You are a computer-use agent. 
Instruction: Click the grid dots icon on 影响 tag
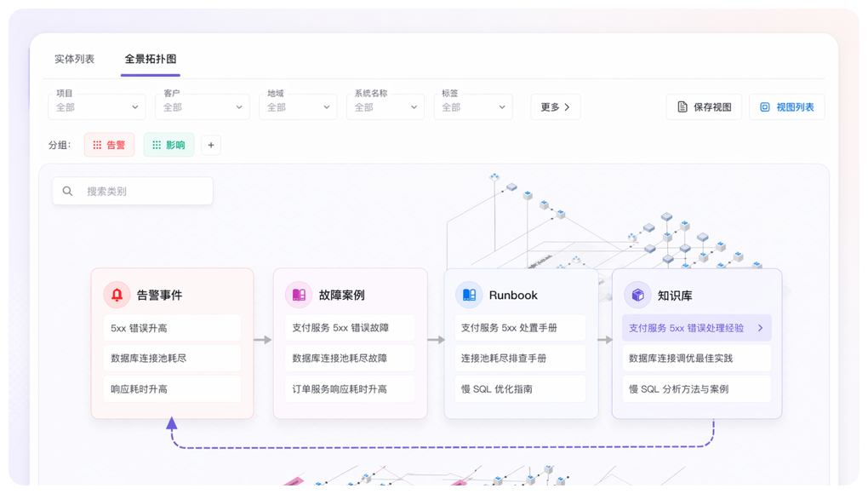point(157,145)
